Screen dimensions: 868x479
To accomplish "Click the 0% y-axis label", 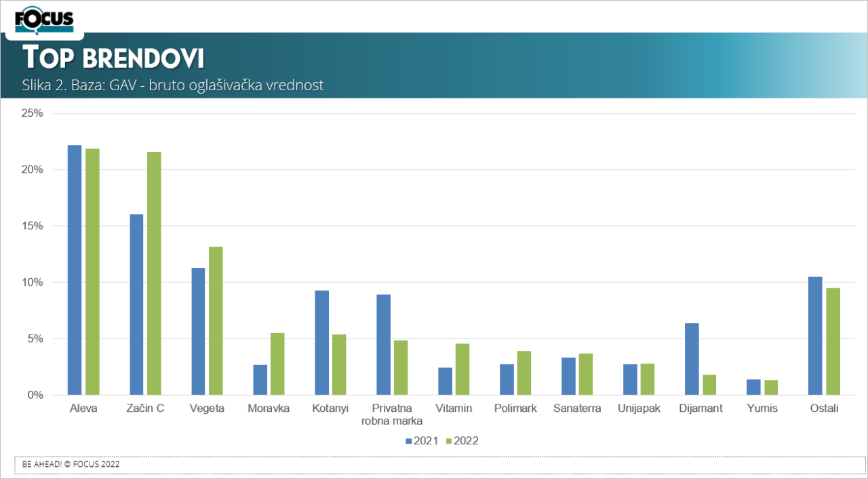I will (35, 395).
